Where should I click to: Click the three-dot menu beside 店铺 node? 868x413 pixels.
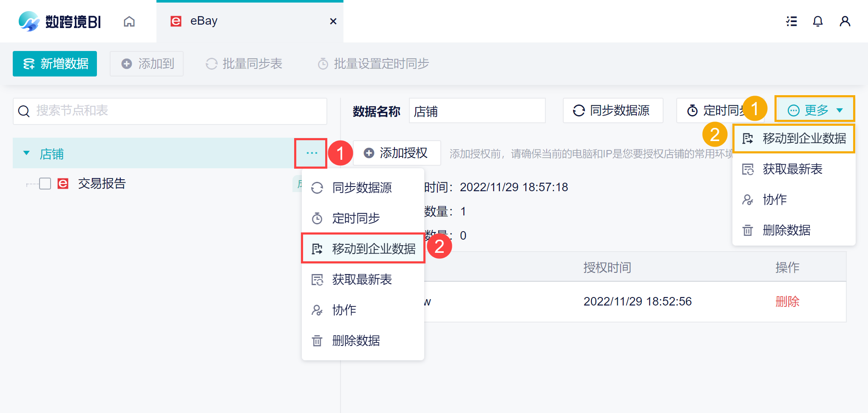pyautogui.click(x=312, y=153)
